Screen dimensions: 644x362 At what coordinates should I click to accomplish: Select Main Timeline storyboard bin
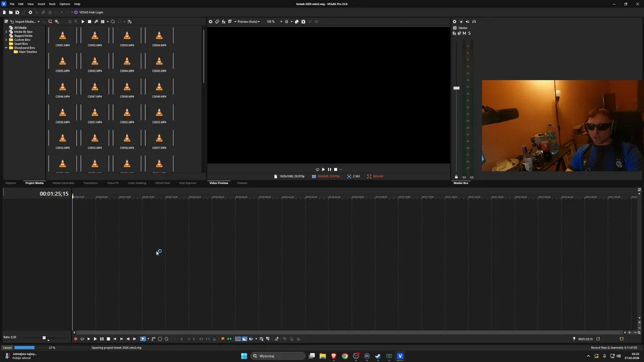pyautogui.click(x=28, y=52)
